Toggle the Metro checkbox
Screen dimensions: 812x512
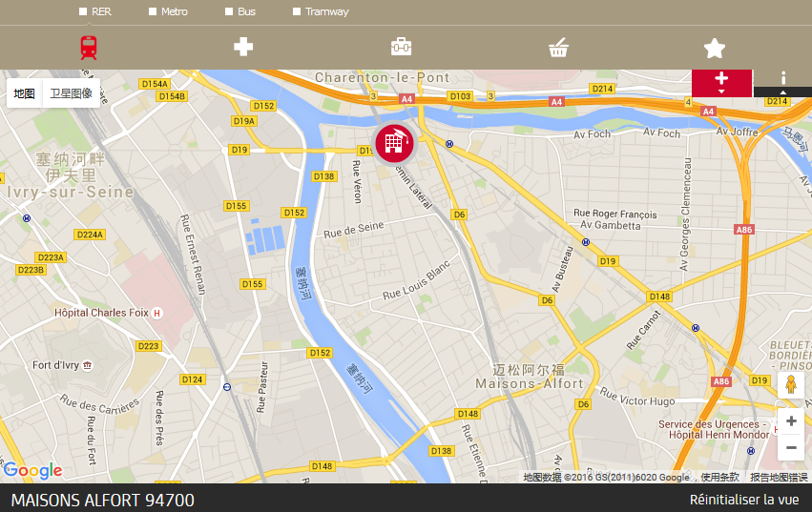tap(153, 11)
